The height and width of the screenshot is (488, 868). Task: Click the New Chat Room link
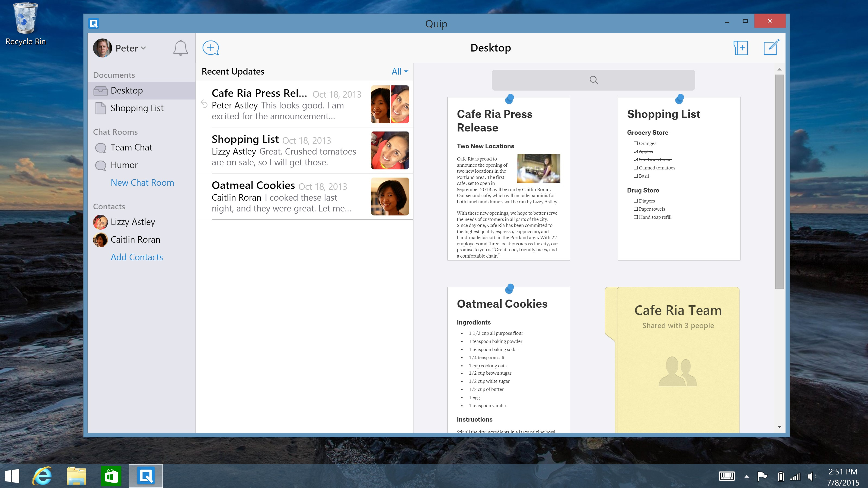142,182
